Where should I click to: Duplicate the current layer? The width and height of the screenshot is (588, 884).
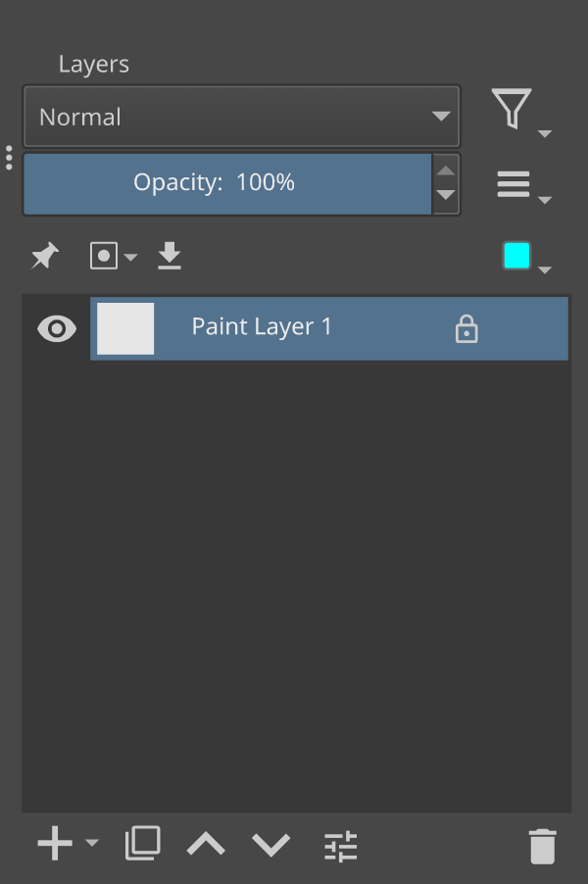pyautogui.click(x=142, y=843)
